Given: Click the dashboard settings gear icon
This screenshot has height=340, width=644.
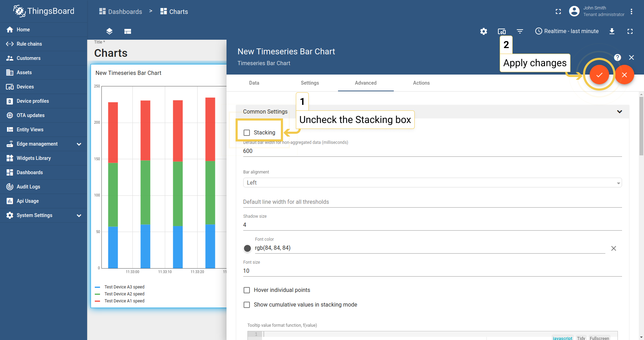Looking at the screenshot, I should (x=483, y=31).
